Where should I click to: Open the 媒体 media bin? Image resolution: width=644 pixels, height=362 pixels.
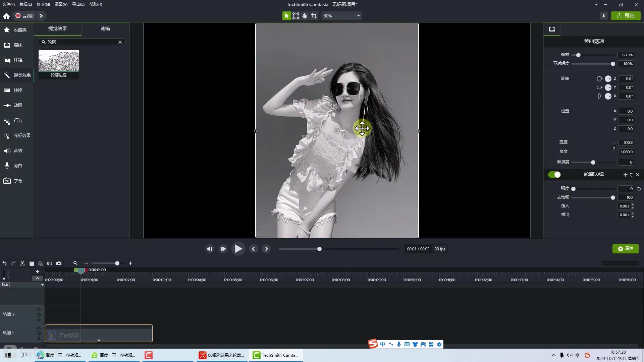tap(16, 45)
